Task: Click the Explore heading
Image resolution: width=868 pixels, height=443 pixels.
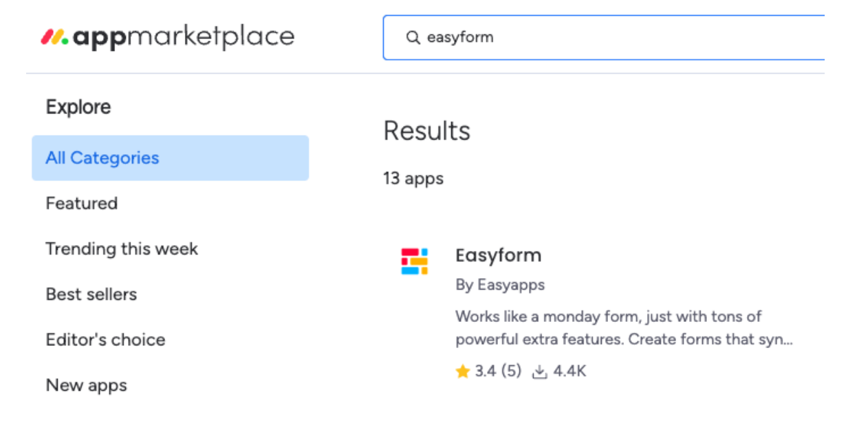Action: [78, 107]
